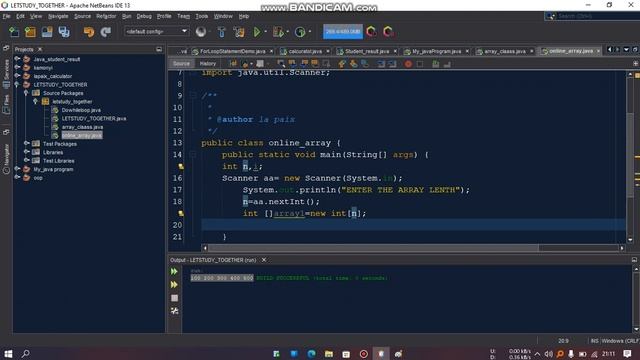Click the globe browser toolbar icon

pos(200,32)
